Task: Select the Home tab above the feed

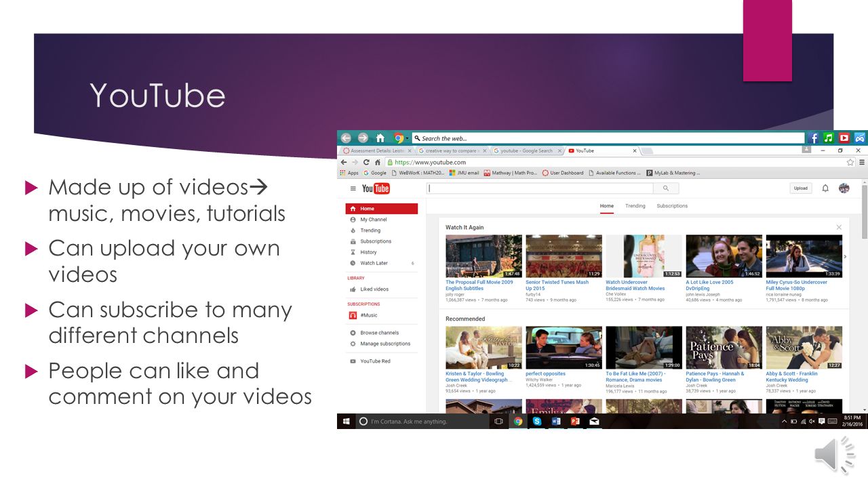Action: pyautogui.click(x=607, y=206)
